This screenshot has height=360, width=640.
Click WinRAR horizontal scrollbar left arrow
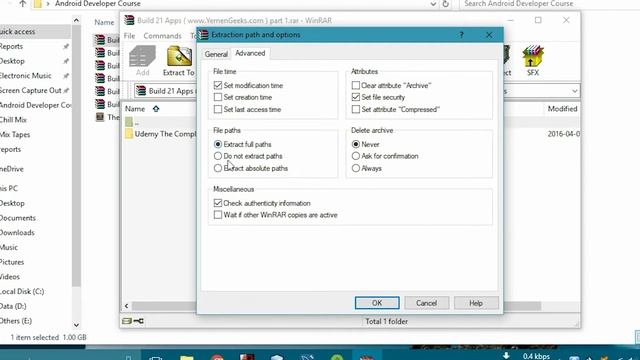tap(127, 306)
